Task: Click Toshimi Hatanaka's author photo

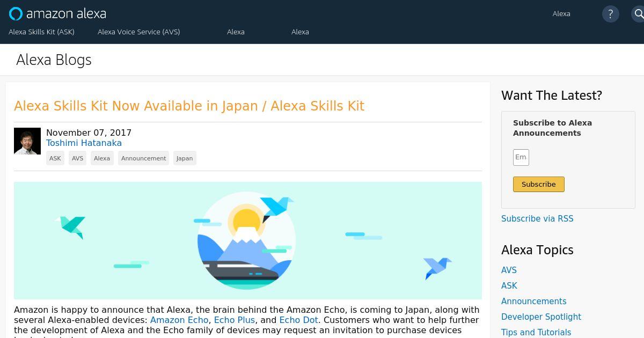Action: click(27, 141)
